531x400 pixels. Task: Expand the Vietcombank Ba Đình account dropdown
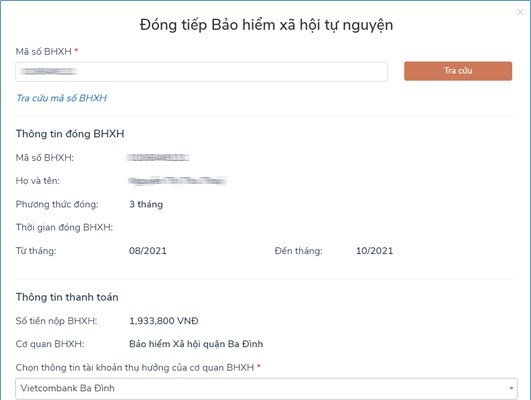click(266, 388)
